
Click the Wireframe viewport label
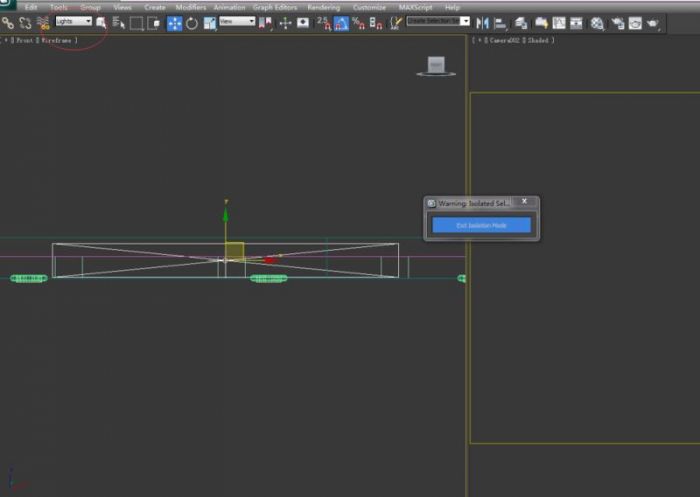point(58,40)
